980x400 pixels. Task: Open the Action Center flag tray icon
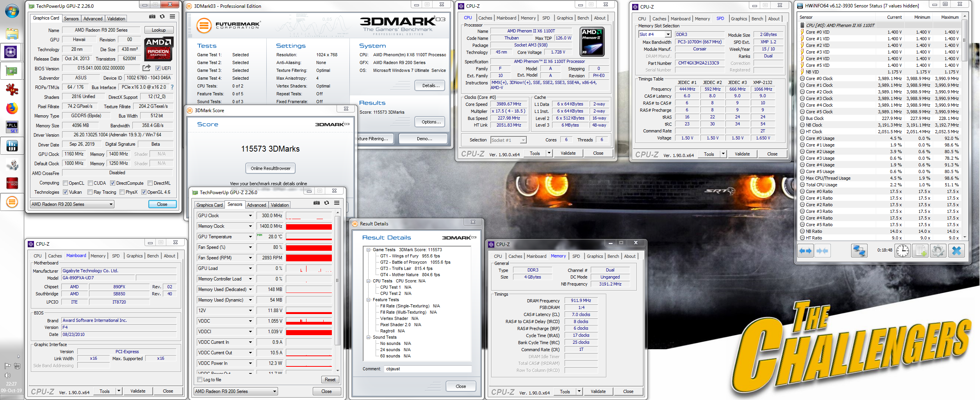pos(7,366)
